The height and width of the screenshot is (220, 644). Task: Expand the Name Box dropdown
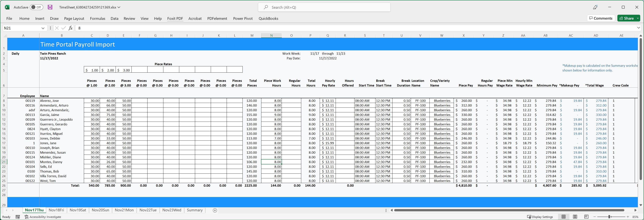pos(43,28)
